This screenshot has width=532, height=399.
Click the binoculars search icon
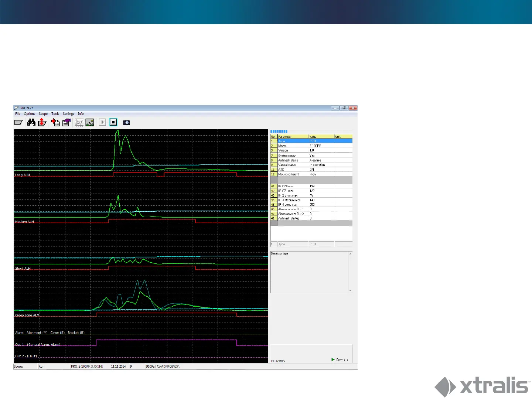click(31, 122)
